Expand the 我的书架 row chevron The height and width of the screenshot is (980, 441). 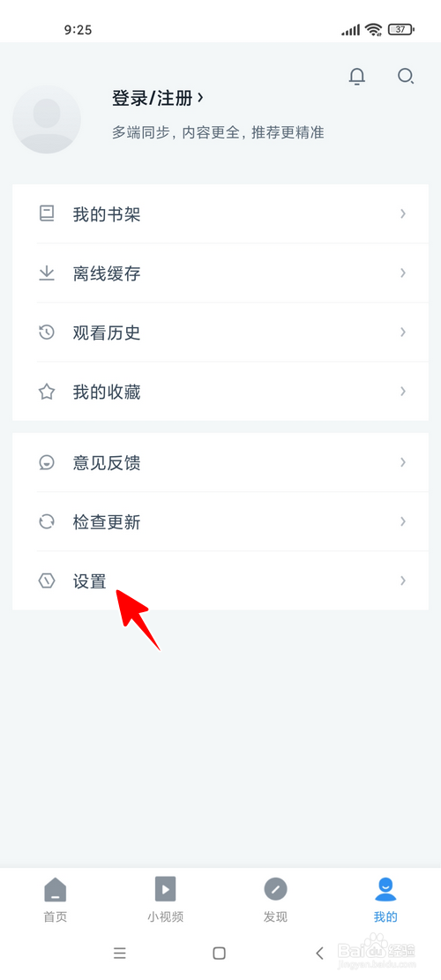click(x=403, y=213)
